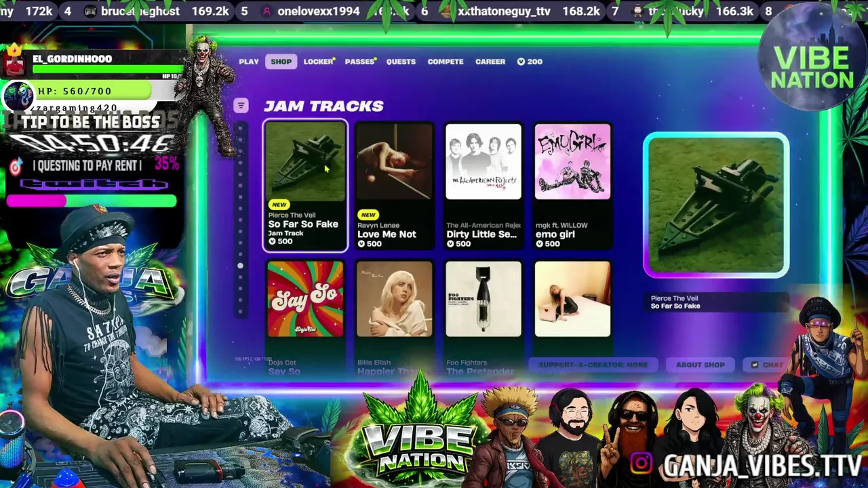Click the green bar under EL_GORDINHOOO name

point(107,68)
